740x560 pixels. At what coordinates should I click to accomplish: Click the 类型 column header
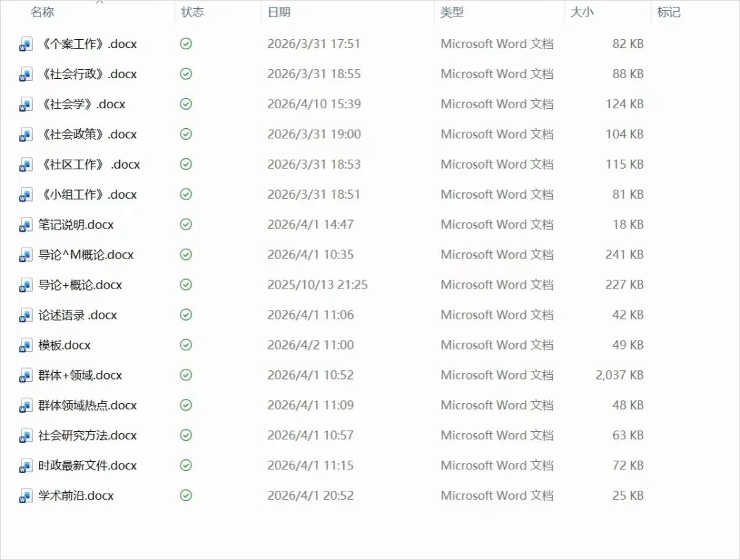[x=452, y=12]
